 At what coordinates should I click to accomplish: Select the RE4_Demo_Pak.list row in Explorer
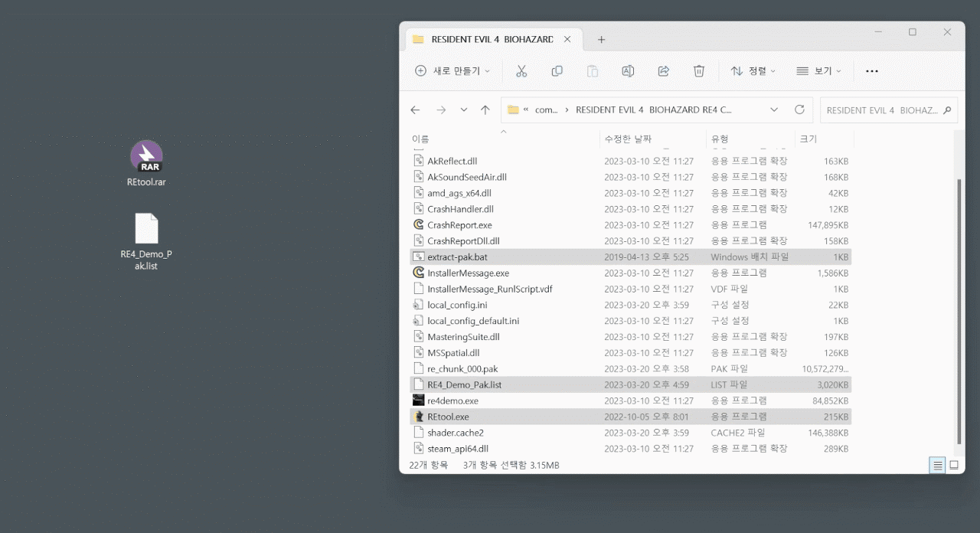tap(631, 384)
